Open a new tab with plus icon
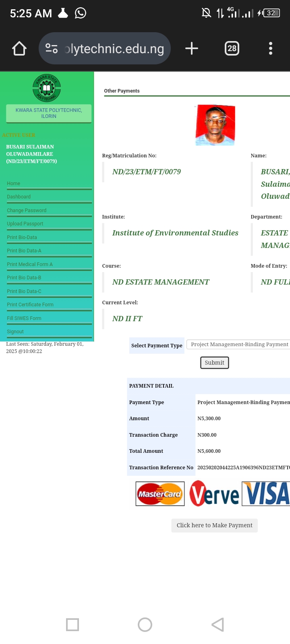This screenshot has height=644, width=290. 192,49
